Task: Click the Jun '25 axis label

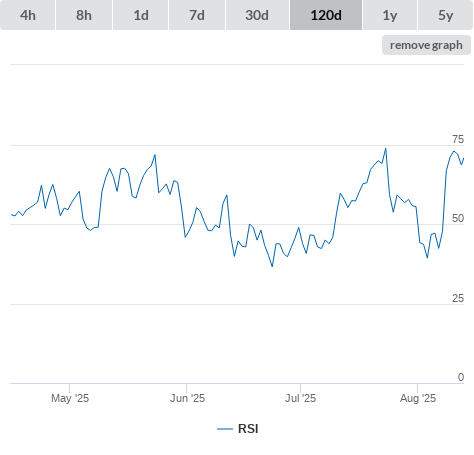Action: pyautogui.click(x=187, y=398)
